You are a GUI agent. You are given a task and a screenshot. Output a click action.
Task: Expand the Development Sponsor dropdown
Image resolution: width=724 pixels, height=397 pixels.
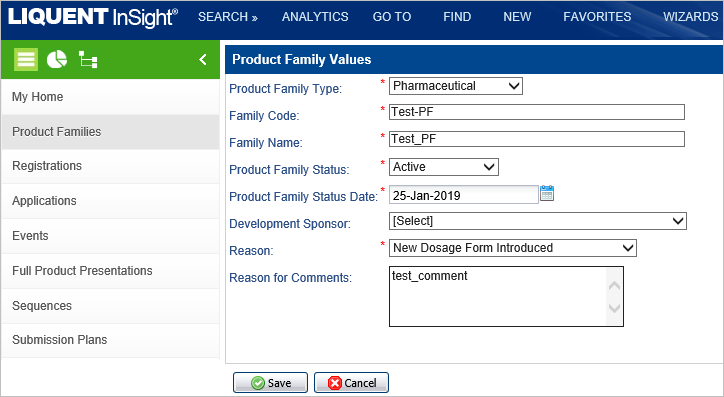click(x=538, y=221)
